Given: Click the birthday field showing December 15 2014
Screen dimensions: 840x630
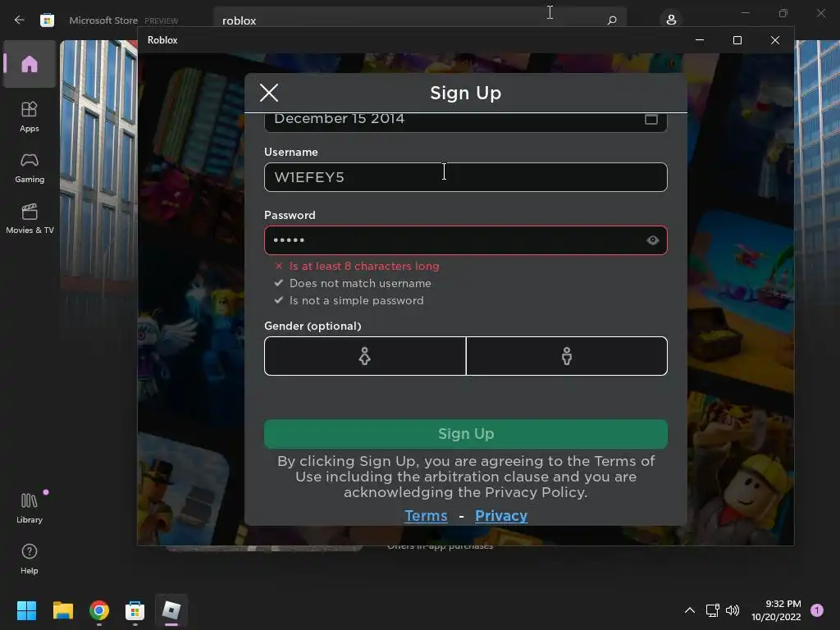Looking at the screenshot, I should (466, 122).
